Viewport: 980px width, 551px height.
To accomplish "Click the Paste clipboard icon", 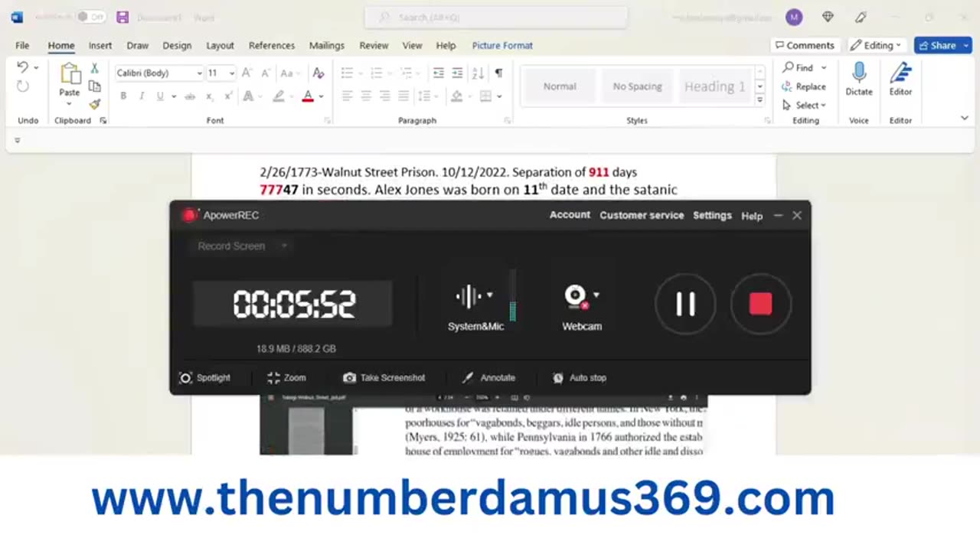I will coord(70,74).
